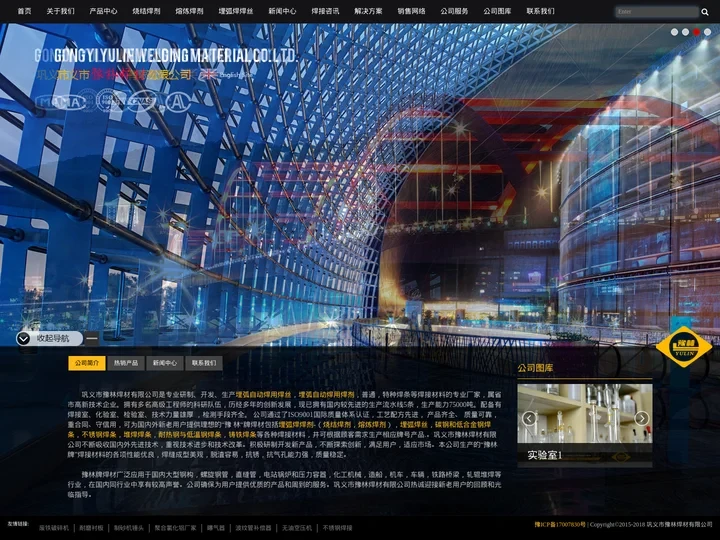Click the Enter search input field
This screenshot has width=720, height=540.
[x=657, y=12]
